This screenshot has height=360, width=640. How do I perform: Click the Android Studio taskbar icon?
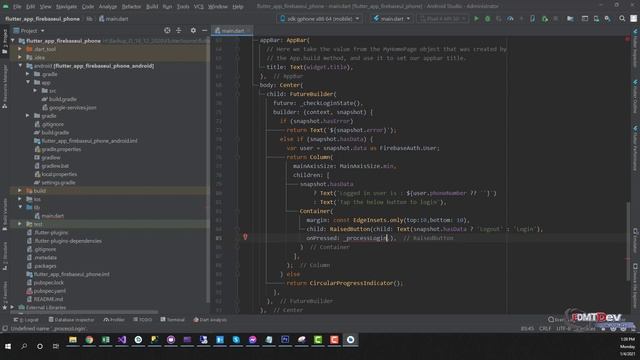coord(350,340)
